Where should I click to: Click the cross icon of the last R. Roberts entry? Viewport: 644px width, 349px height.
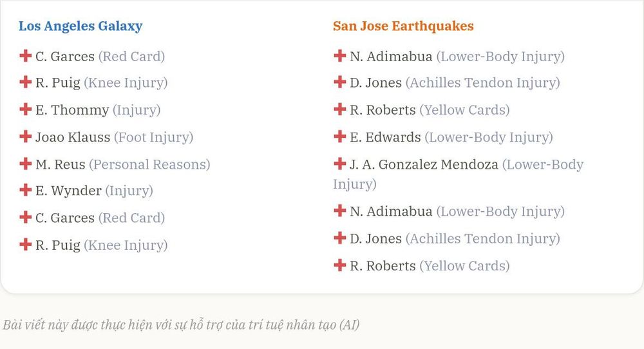point(339,265)
